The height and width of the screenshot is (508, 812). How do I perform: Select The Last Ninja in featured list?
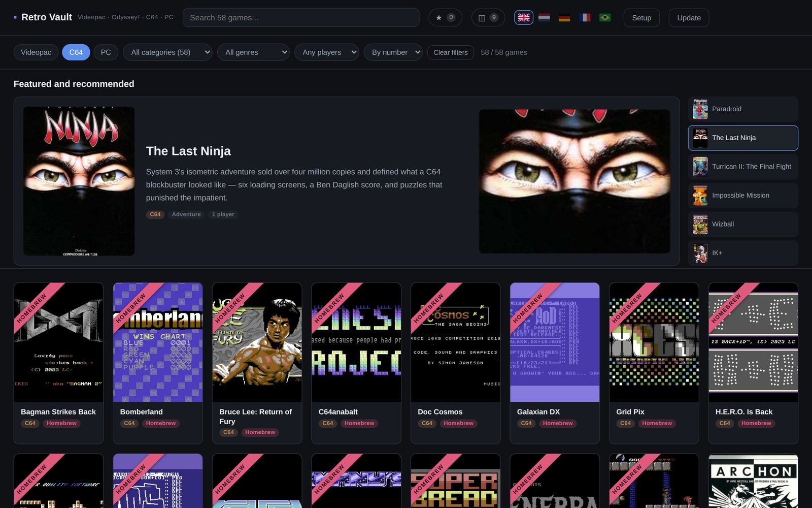[743, 138]
